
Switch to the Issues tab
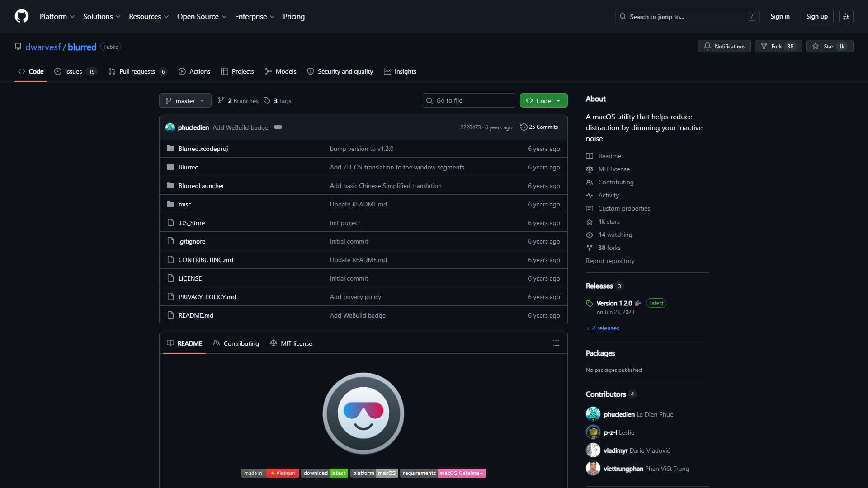pyautogui.click(x=75, y=71)
